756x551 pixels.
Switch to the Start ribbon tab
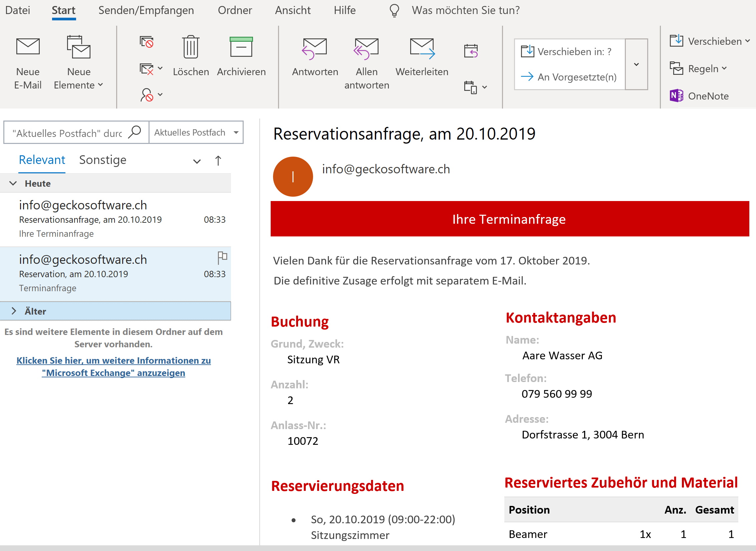(x=63, y=10)
